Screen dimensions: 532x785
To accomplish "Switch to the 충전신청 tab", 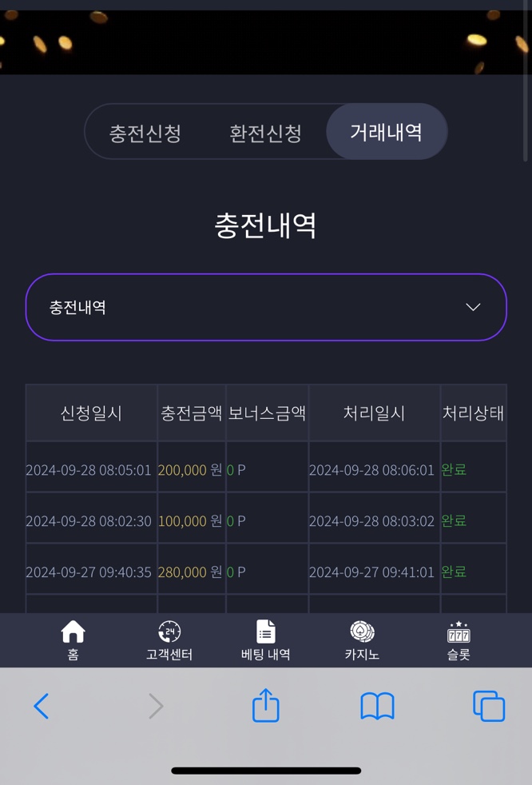I will click(x=145, y=133).
